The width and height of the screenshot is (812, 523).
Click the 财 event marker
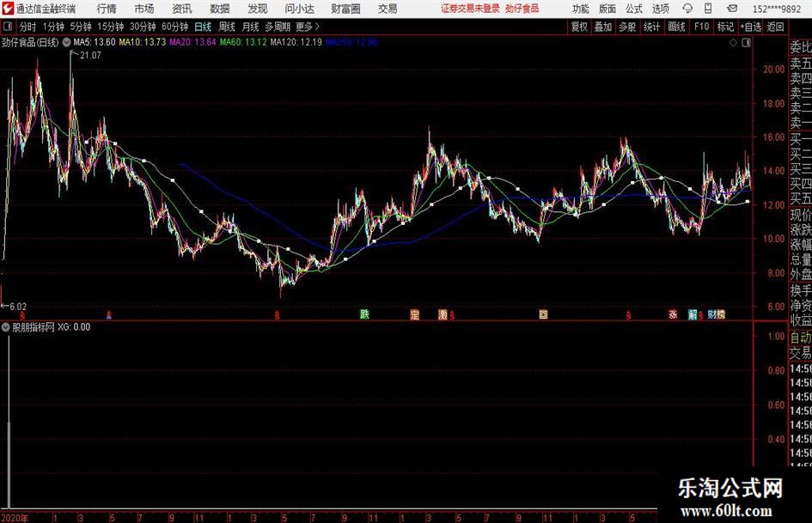click(x=712, y=314)
